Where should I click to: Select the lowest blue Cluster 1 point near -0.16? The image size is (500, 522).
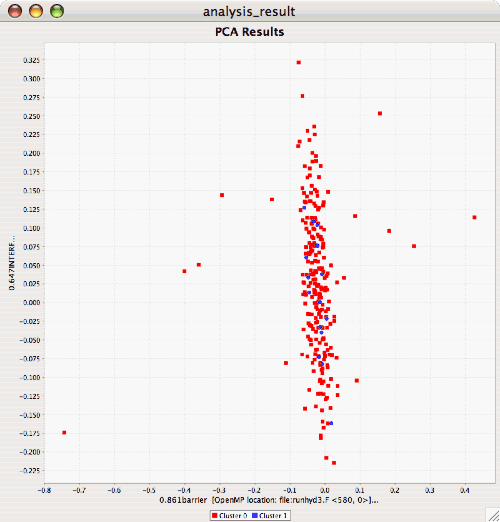tap(331, 423)
